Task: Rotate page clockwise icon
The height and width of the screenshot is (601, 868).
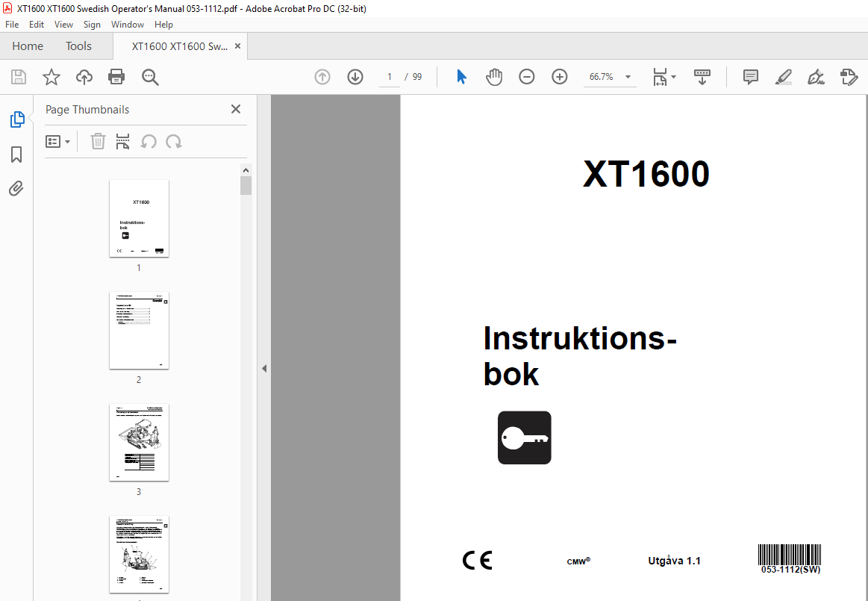Action: pos(174,142)
